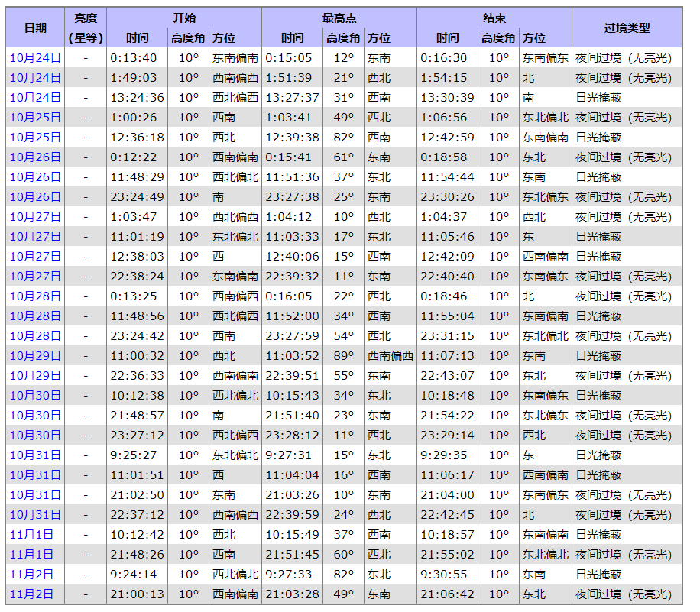
Task: Open 10月27日 link for 11:01:19 pass
Action: (x=35, y=237)
